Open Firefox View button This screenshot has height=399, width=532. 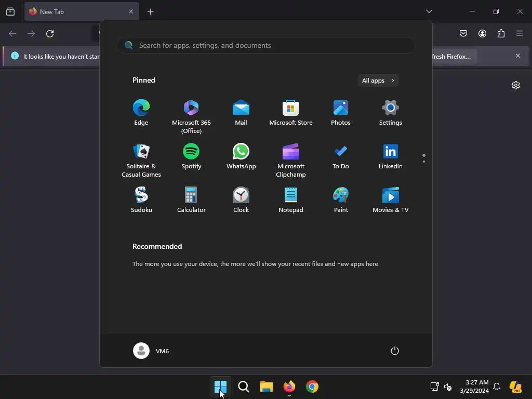click(10, 11)
